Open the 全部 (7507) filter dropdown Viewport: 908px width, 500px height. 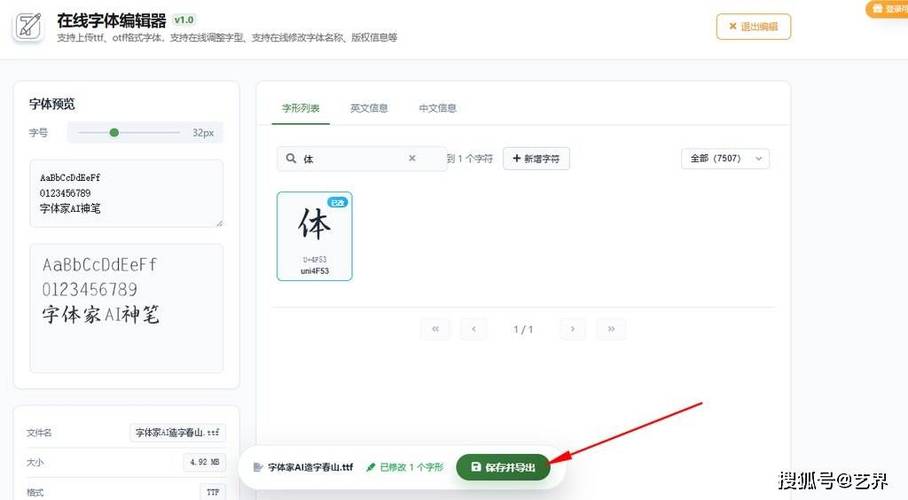(725, 158)
